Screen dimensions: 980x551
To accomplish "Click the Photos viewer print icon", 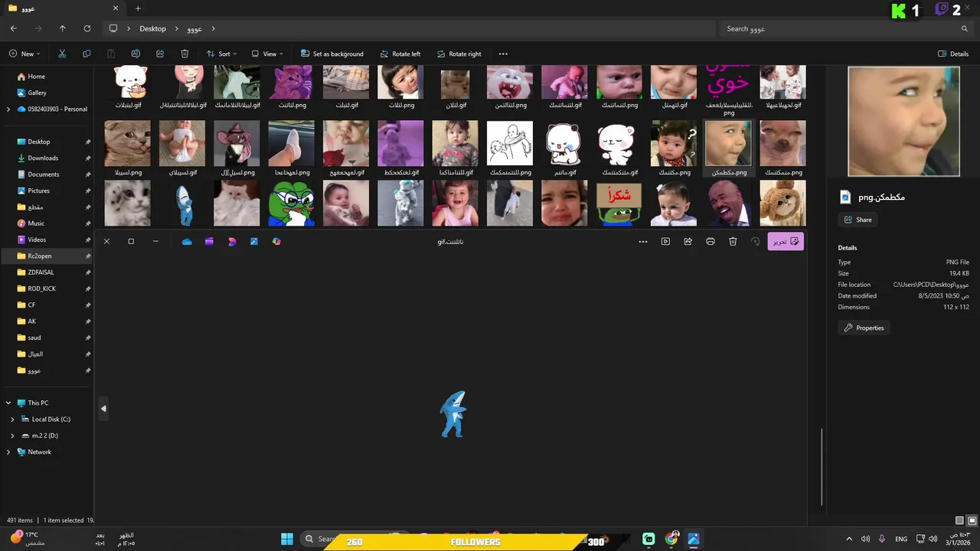I will point(710,241).
